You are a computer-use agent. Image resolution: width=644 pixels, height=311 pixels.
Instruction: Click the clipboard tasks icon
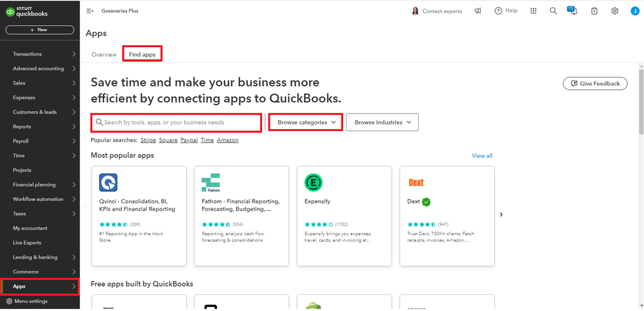(x=594, y=11)
